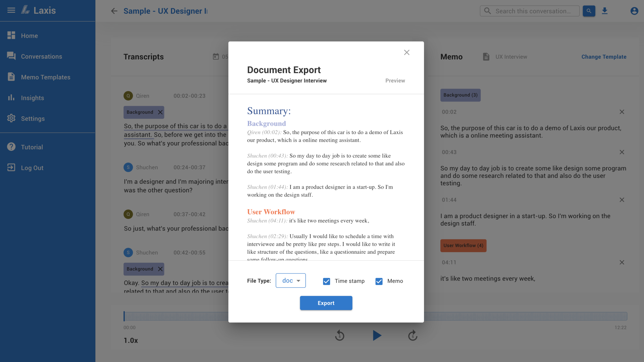Select Conversations in the sidebar
Image resolution: width=644 pixels, height=362 pixels.
(x=41, y=56)
